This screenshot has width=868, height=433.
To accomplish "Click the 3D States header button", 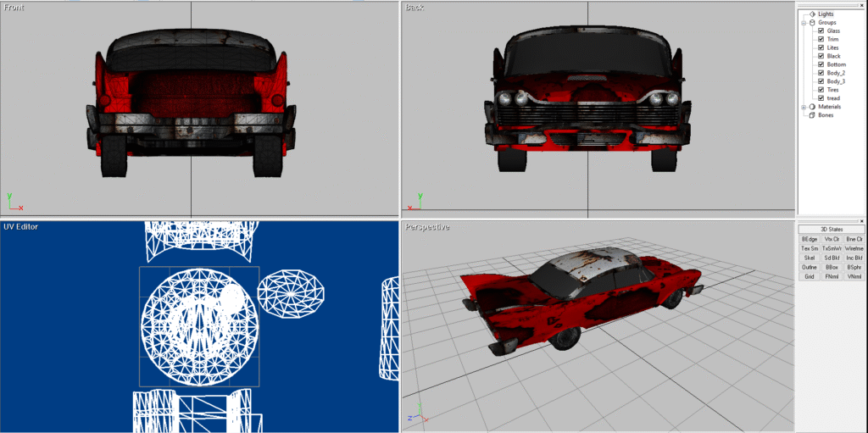I will (x=832, y=230).
